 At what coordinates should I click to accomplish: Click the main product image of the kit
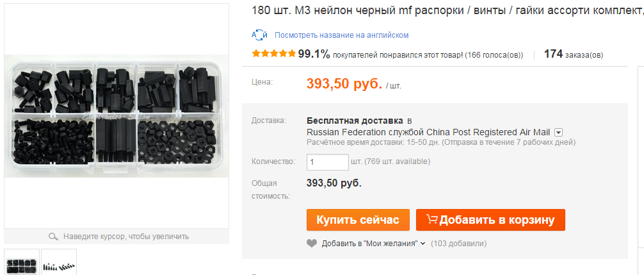tap(117, 116)
